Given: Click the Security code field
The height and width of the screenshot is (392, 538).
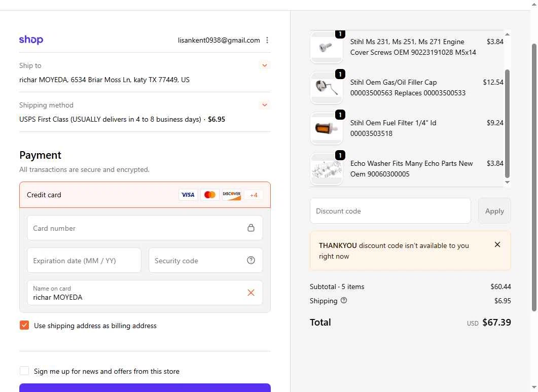Looking at the screenshot, I should point(205,261).
